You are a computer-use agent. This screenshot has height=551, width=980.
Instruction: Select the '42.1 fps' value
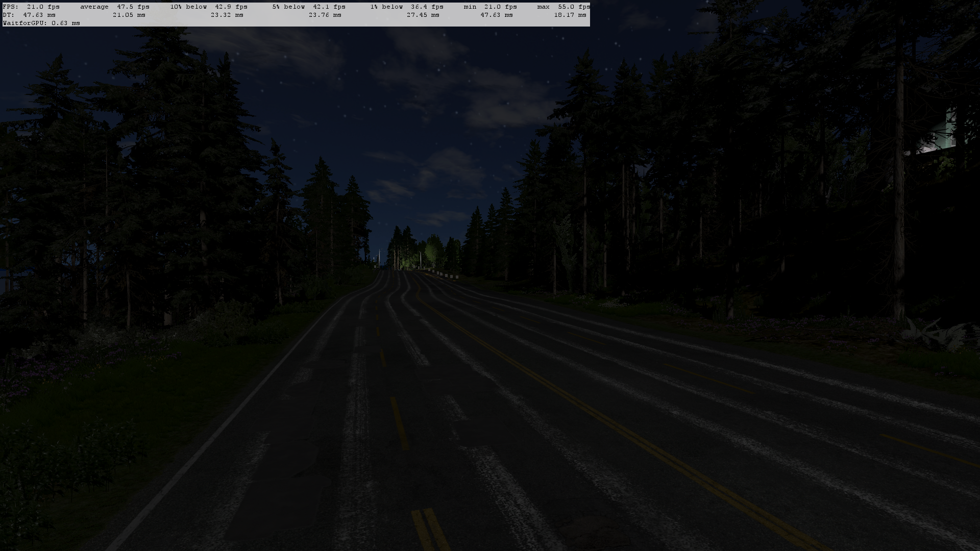tap(329, 7)
